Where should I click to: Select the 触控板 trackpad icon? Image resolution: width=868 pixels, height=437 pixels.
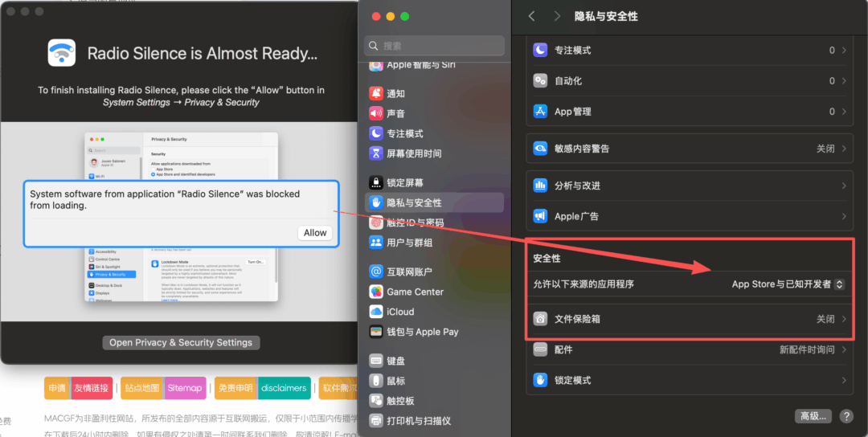coord(376,401)
